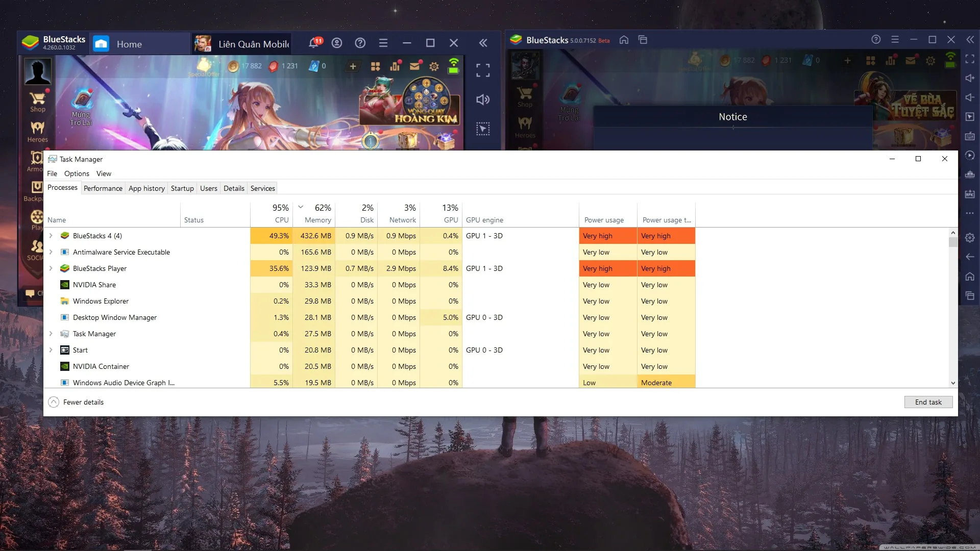Open player avatar in BlueStacks 4 game
The width and height of the screenshot is (980, 551).
(x=38, y=71)
